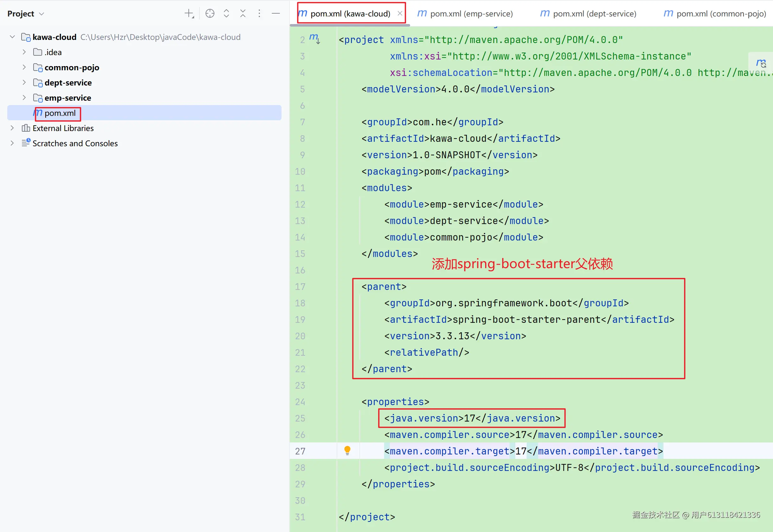Select pom.xml in the project tree

[60, 113]
